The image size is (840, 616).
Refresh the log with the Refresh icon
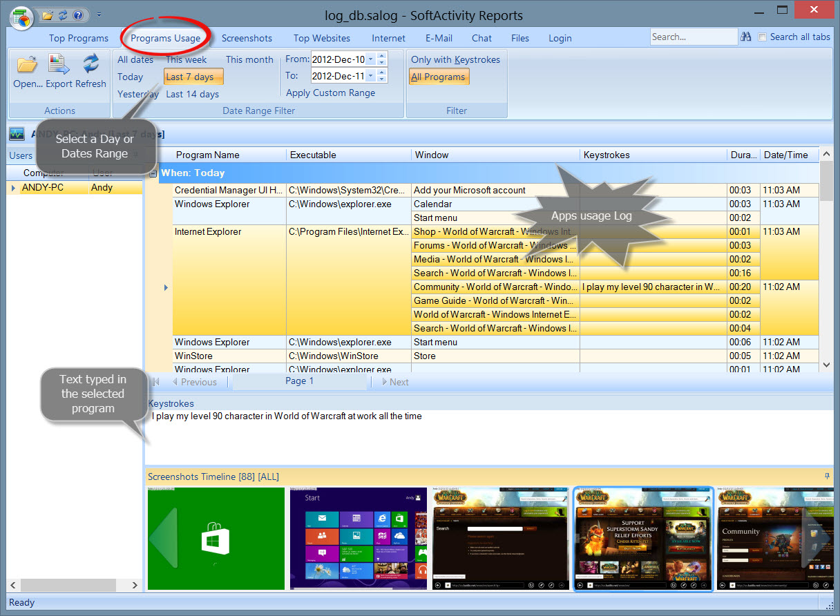[91, 65]
